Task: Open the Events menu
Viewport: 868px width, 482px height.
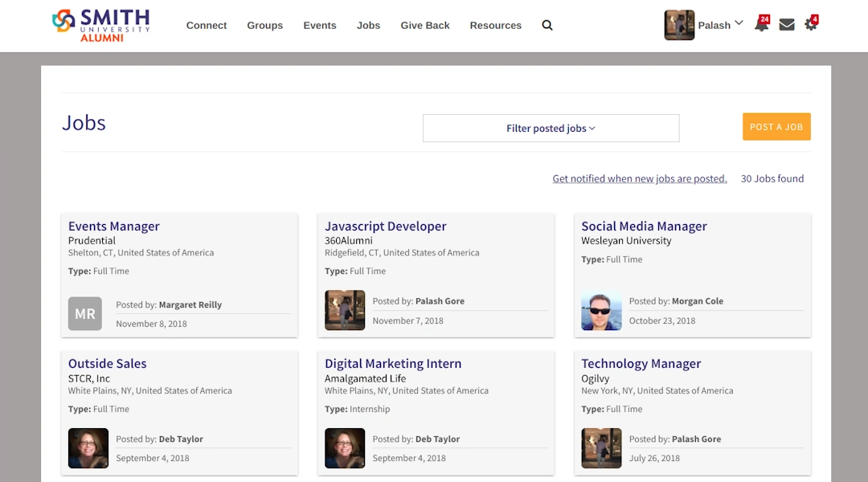Action: tap(319, 26)
